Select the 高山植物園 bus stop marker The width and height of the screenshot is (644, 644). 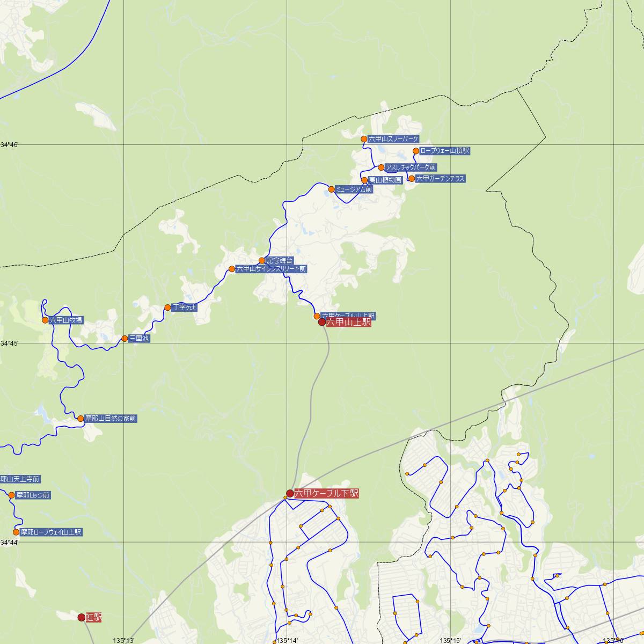tap(364, 180)
